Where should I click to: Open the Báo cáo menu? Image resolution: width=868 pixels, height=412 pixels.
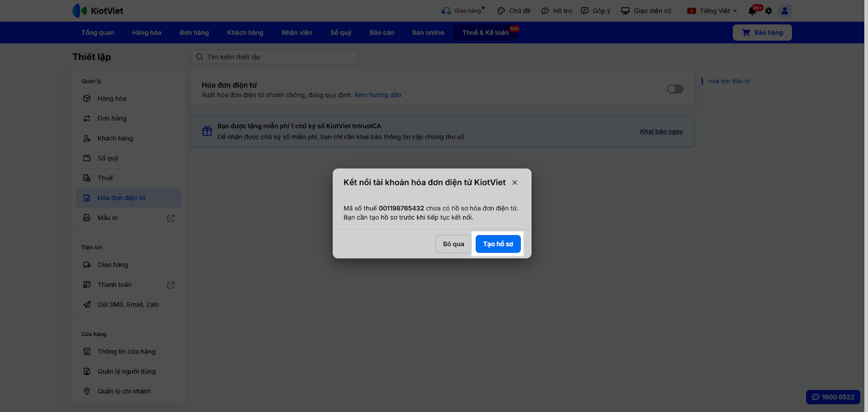(382, 33)
